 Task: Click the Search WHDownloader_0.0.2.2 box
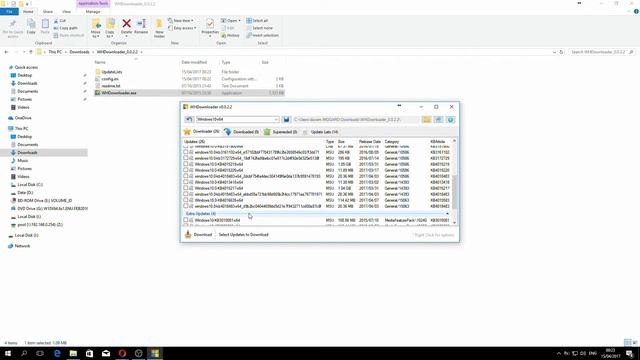pyautogui.click(x=601, y=52)
